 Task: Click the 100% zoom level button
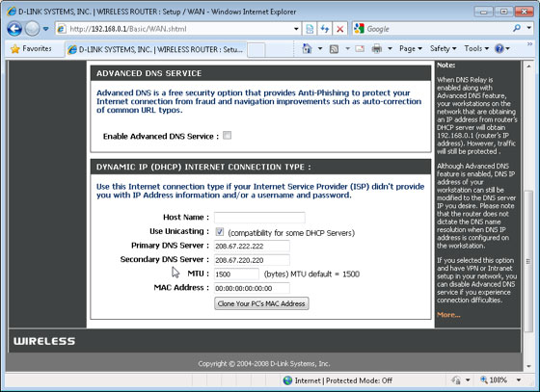tap(494, 380)
